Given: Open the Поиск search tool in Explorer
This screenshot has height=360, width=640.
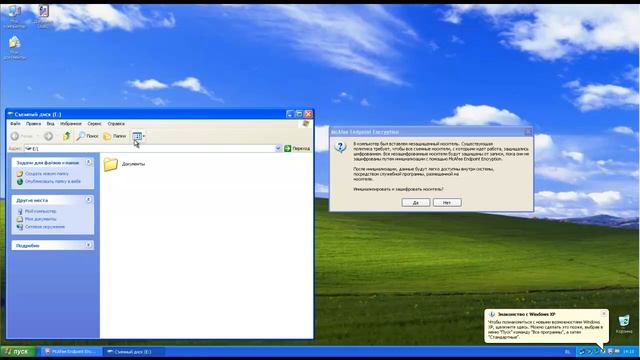Looking at the screenshot, I should pyautogui.click(x=87, y=136).
